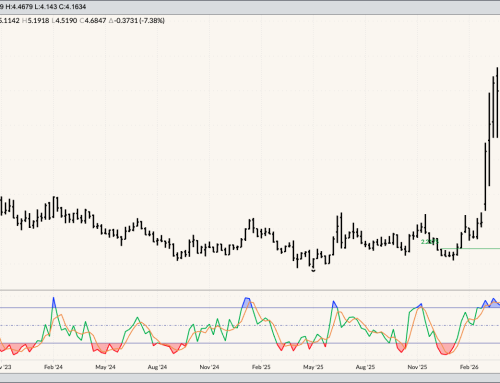Click the 'C4.6847' close value in data readout
500x383 pixels.
(93, 21)
